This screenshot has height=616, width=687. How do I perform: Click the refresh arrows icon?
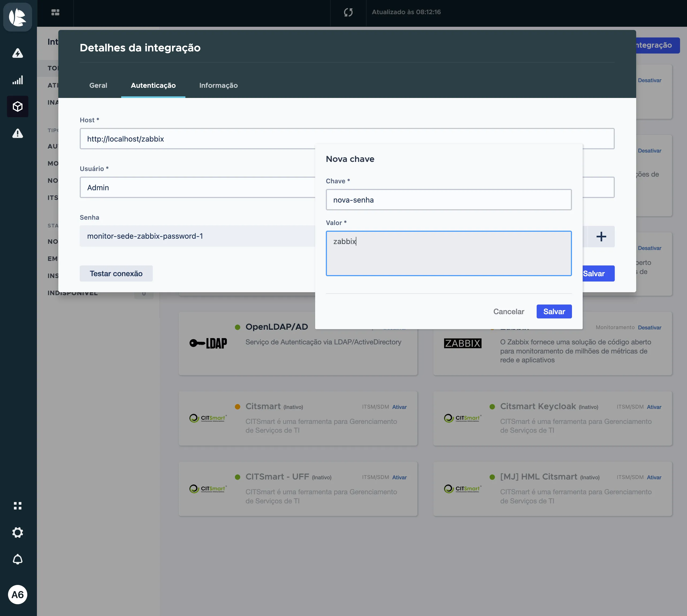click(x=348, y=12)
